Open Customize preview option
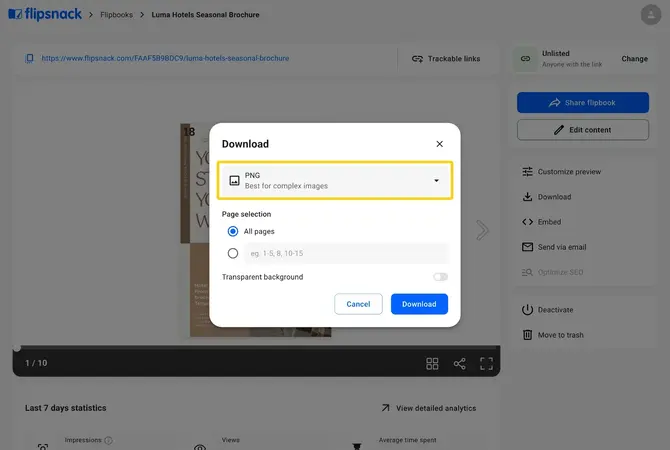The height and width of the screenshot is (450, 670). pos(561,172)
